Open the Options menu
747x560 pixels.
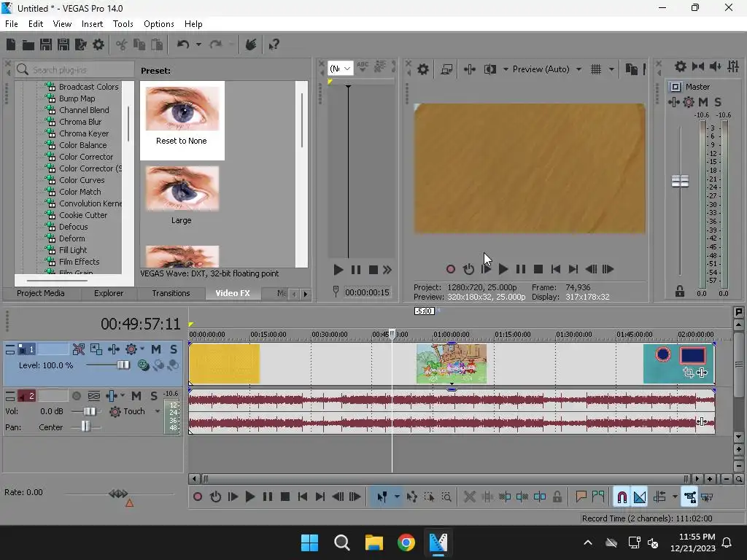[158, 24]
